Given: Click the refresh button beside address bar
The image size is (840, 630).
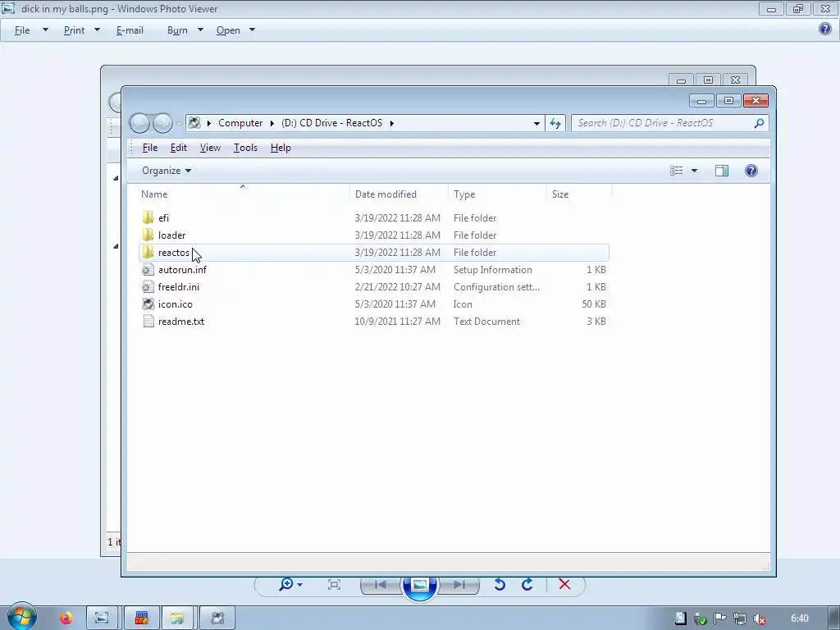Looking at the screenshot, I should click(555, 123).
